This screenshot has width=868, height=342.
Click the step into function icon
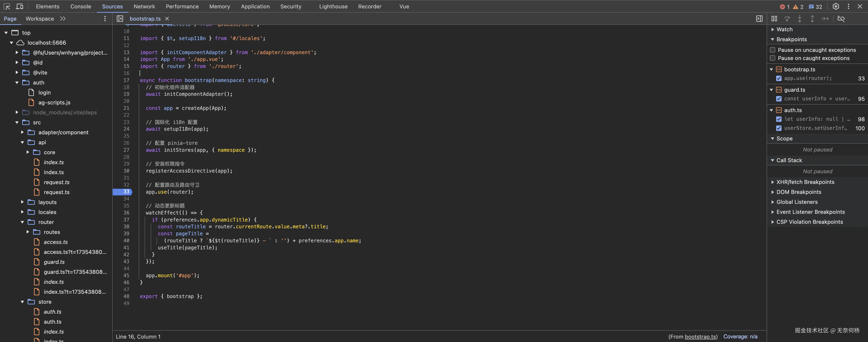pos(800,19)
